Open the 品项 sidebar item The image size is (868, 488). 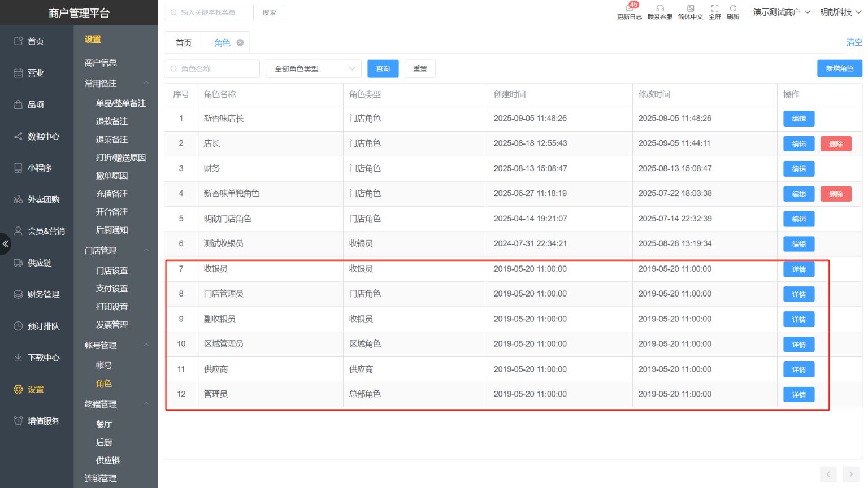35,104
